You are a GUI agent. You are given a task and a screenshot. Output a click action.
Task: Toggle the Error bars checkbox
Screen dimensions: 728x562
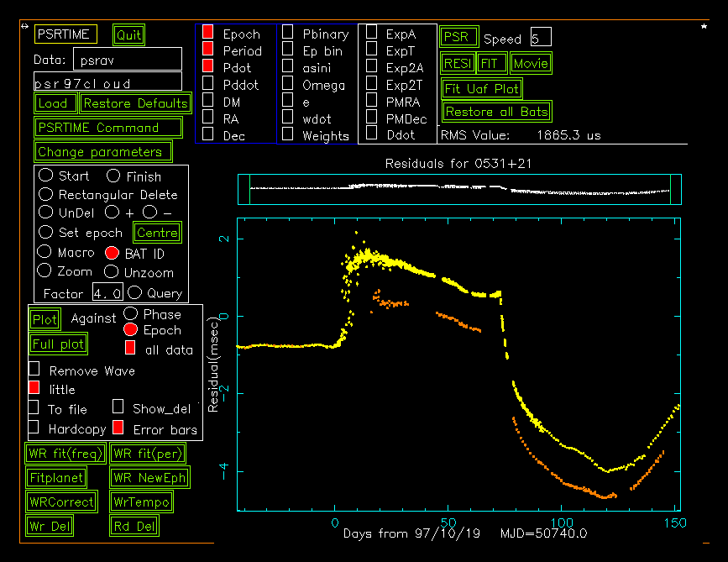point(118,428)
